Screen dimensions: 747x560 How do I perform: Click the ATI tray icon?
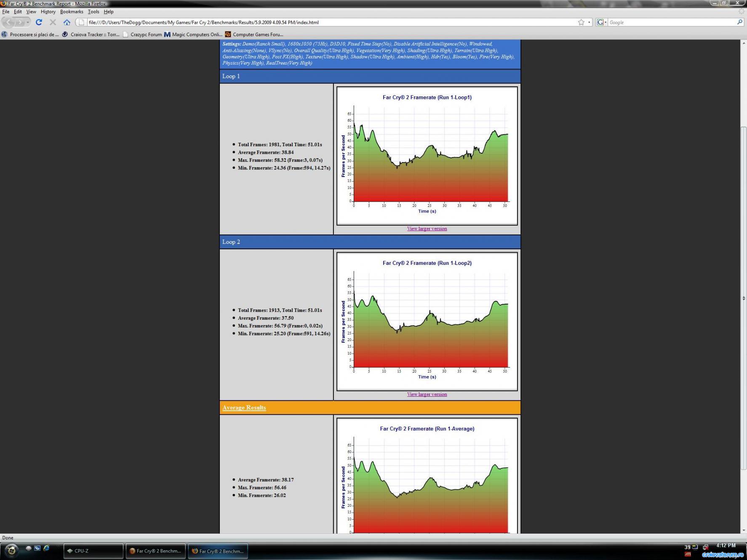click(x=688, y=555)
